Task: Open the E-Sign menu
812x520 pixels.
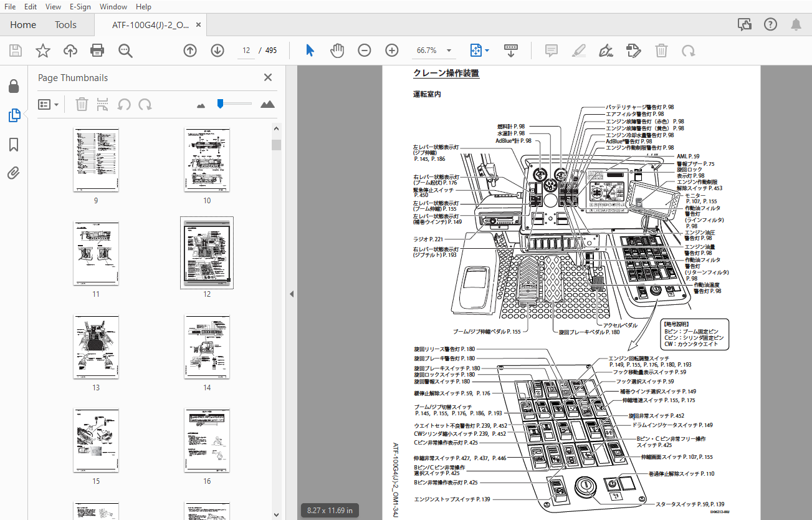Action: tap(80, 7)
